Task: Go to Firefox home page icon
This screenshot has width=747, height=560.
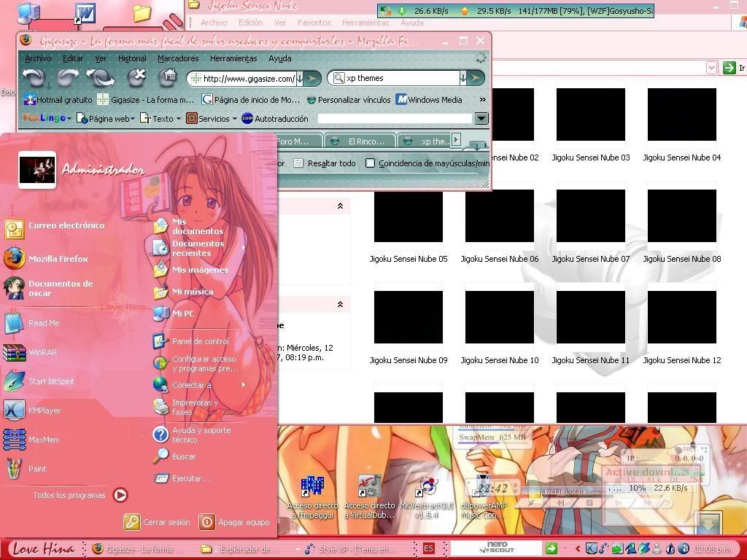Action: point(168,77)
